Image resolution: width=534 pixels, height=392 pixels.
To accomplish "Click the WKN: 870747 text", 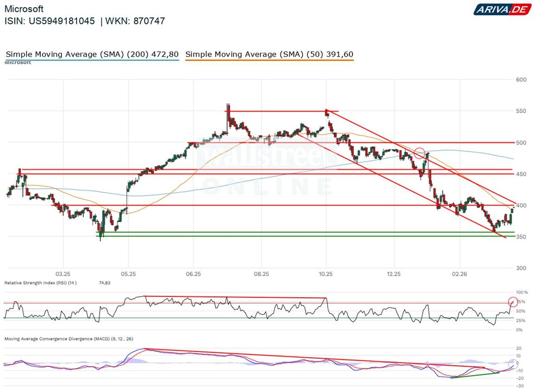I will point(135,21).
